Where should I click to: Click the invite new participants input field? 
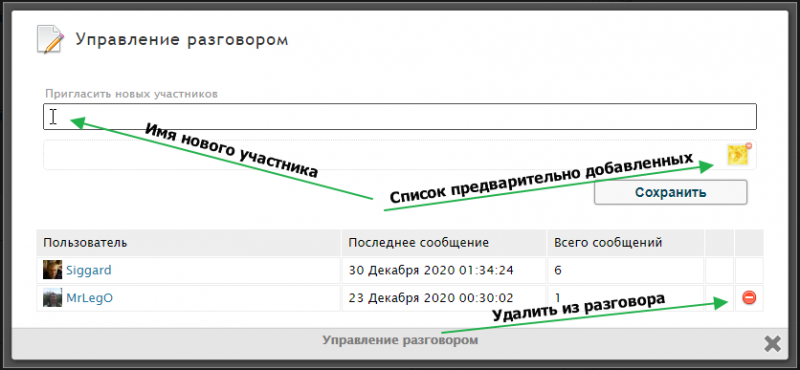click(x=399, y=117)
